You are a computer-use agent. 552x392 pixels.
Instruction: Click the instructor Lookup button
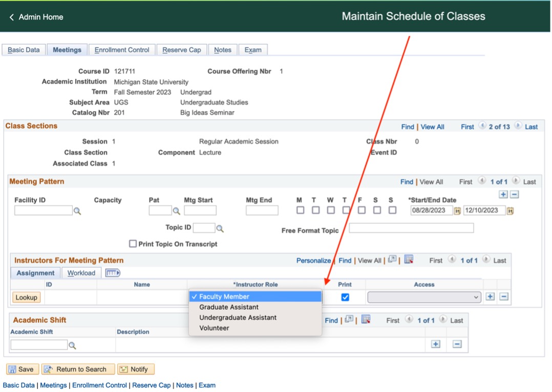click(x=27, y=297)
